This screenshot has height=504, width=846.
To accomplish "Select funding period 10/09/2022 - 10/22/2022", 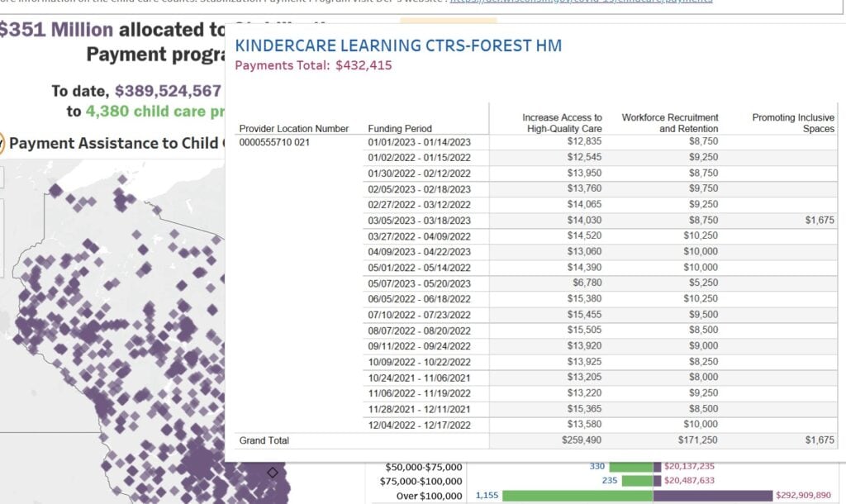I will 419,362.
